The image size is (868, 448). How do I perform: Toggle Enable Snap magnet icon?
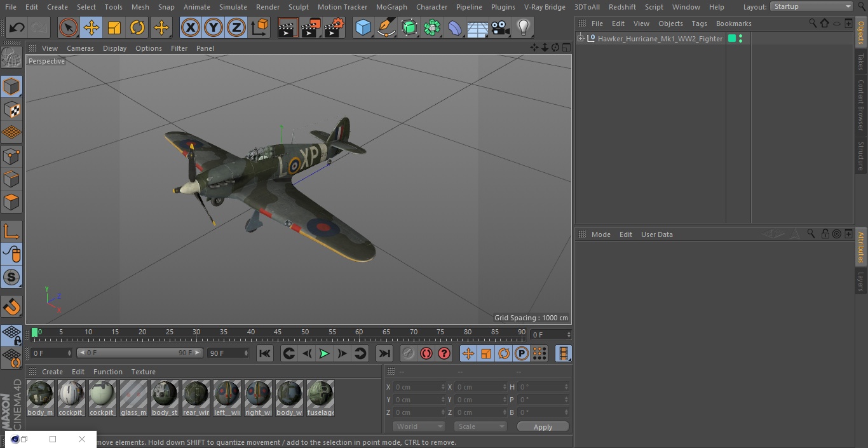tap(11, 307)
